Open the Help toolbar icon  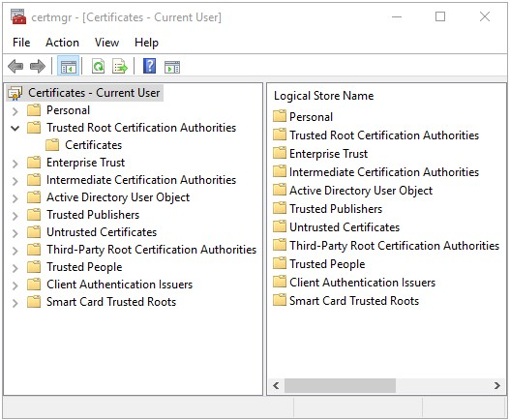[x=150, y=67]
